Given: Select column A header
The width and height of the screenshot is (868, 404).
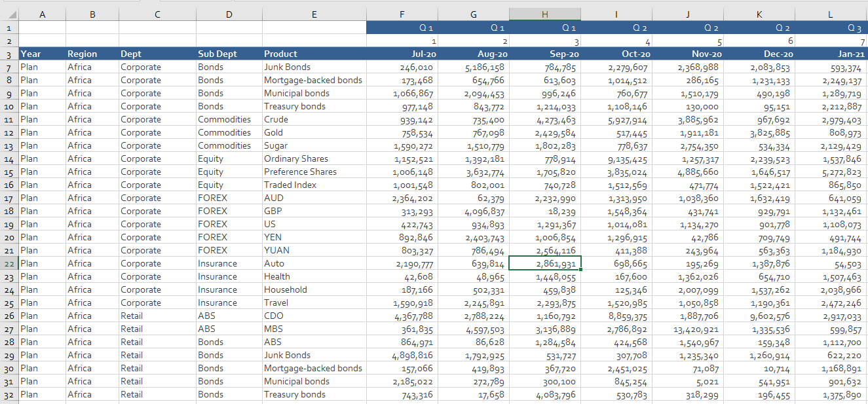Looking at the screenshot, I should coord(42,14).
